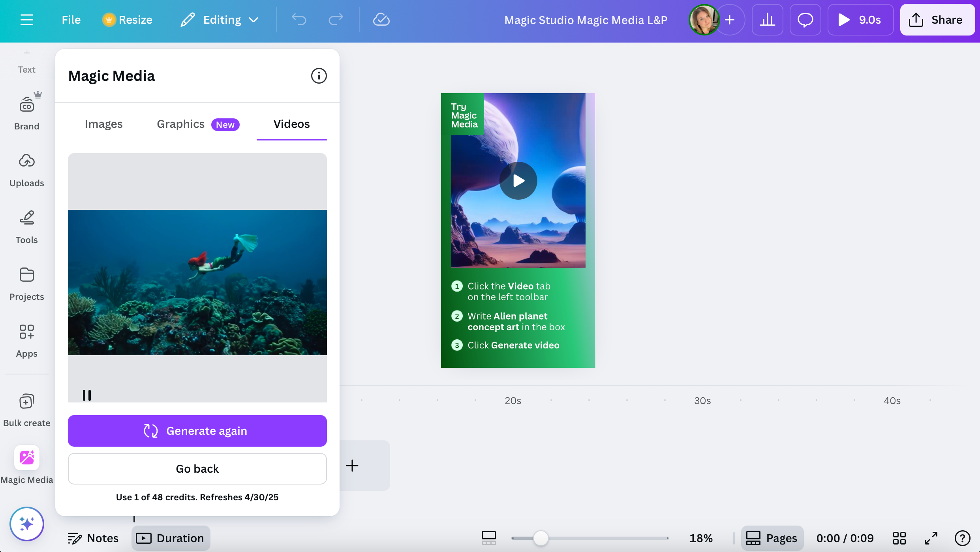
Task: Open the Apps panel
Action: [26, 341]
